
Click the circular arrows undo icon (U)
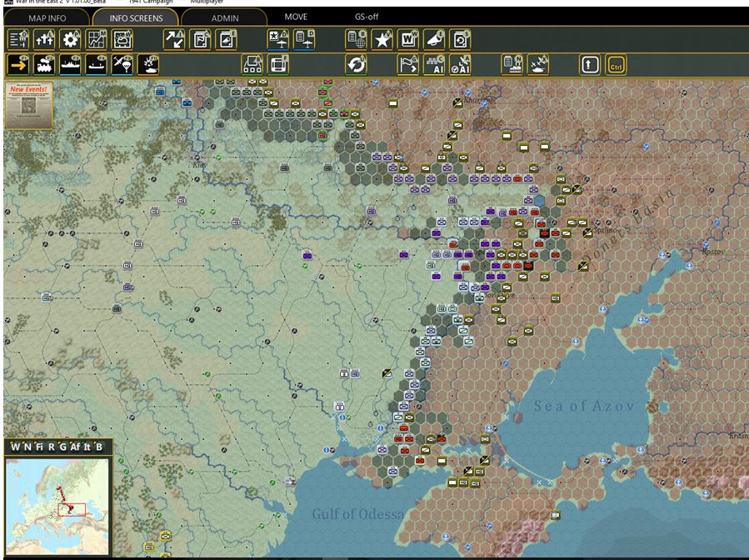[356, 64]
